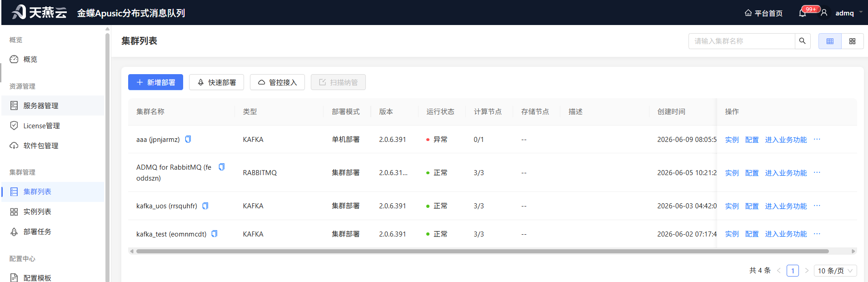This screenshot has width=868, height=282.
Task: Open 实例列表 in the sidebar
Action: [53, 211]
